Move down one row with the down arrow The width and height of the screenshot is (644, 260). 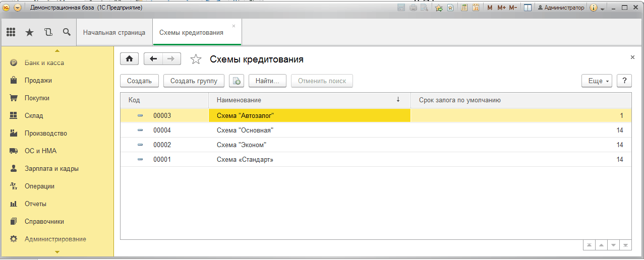pos(613,245)
